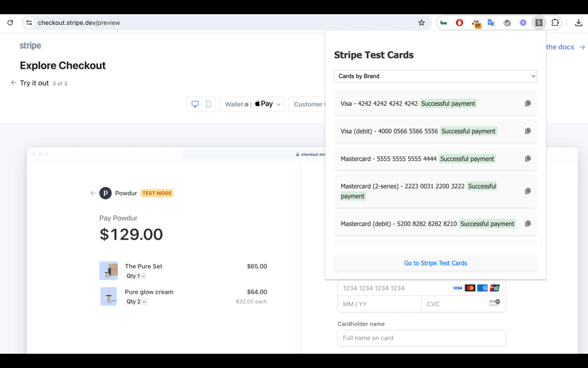
Task: Switch checkout preview to mobile view
Action: tap(208, 104)
